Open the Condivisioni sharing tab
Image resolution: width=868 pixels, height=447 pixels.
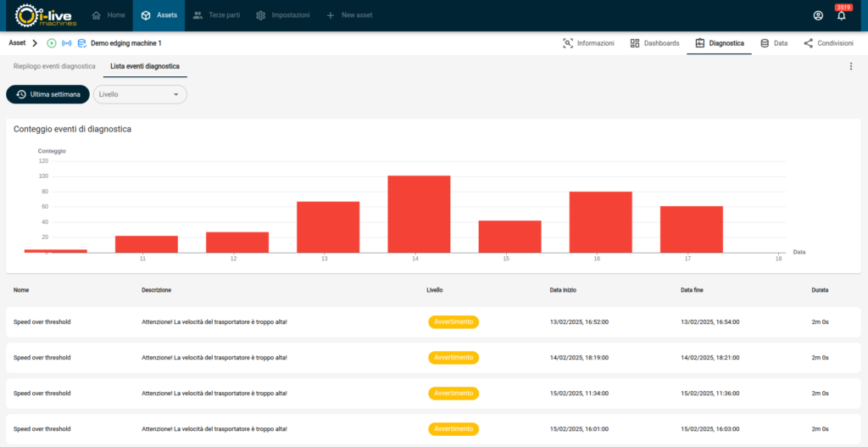pos(828,43)
